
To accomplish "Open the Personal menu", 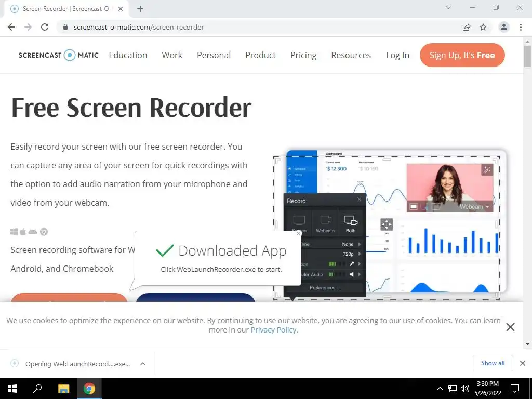I will point(214,55).
